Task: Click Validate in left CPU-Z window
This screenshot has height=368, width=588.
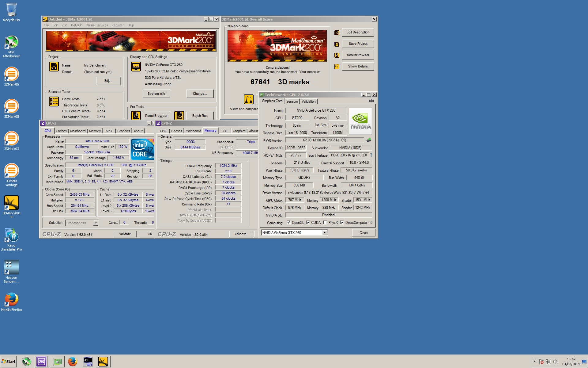Action: (x=125, y=234)
